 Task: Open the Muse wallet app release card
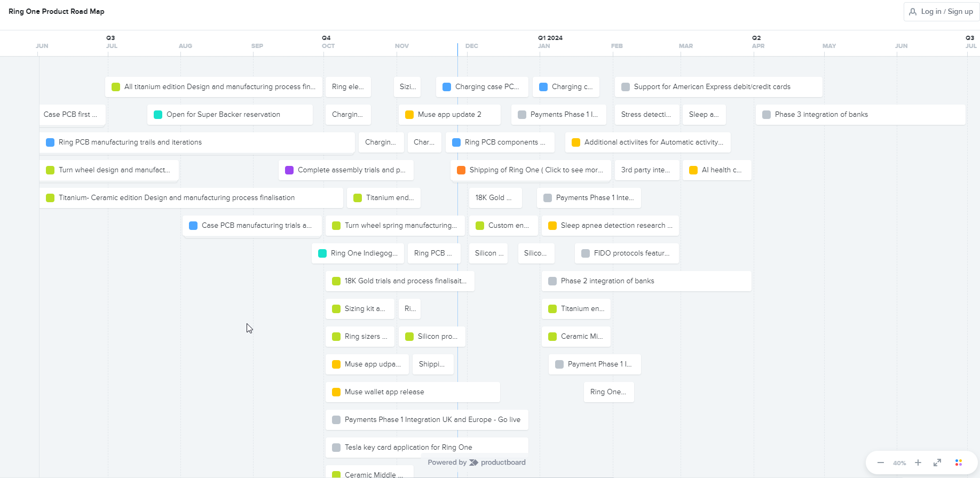click(x=413, y=392)
